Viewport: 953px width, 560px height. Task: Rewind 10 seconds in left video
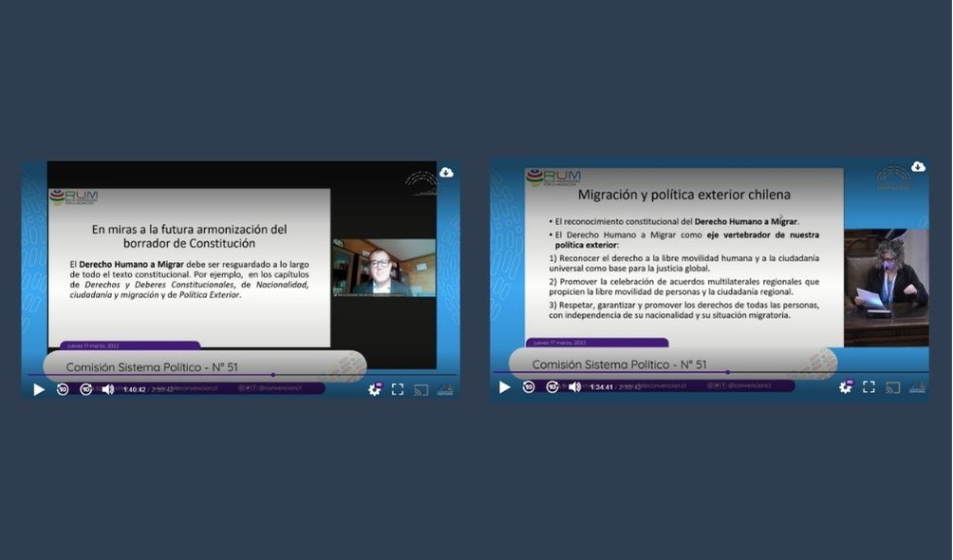coord(63,389)
